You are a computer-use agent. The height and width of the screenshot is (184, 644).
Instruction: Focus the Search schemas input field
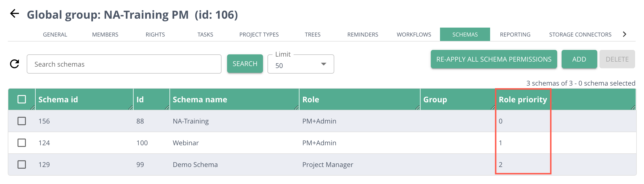pyautogui.click(x=124, y=64)
